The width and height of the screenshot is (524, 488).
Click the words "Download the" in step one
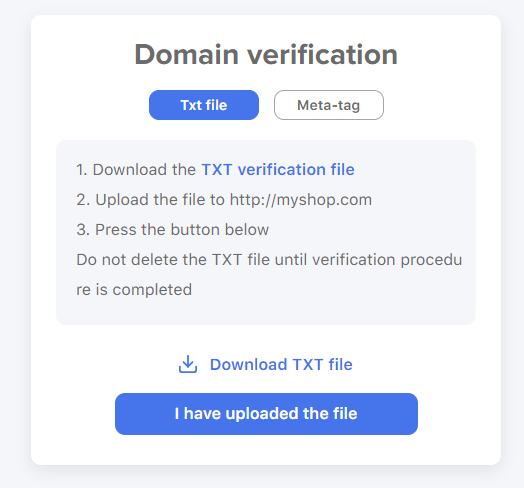pyautogui.click(x=144, y=169)
